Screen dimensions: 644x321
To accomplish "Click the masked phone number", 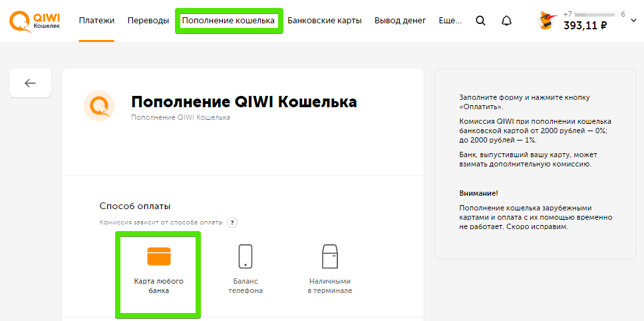I will pos(594,14).
